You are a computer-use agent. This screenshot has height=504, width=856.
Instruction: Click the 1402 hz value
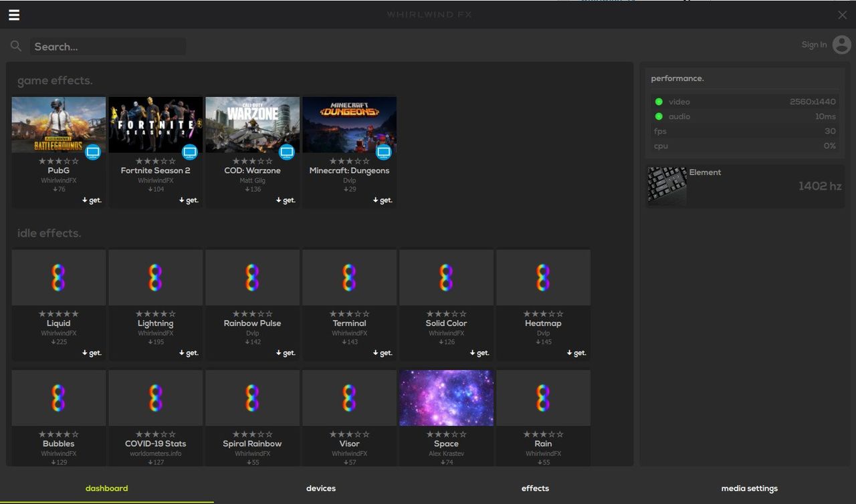[820, 186]
